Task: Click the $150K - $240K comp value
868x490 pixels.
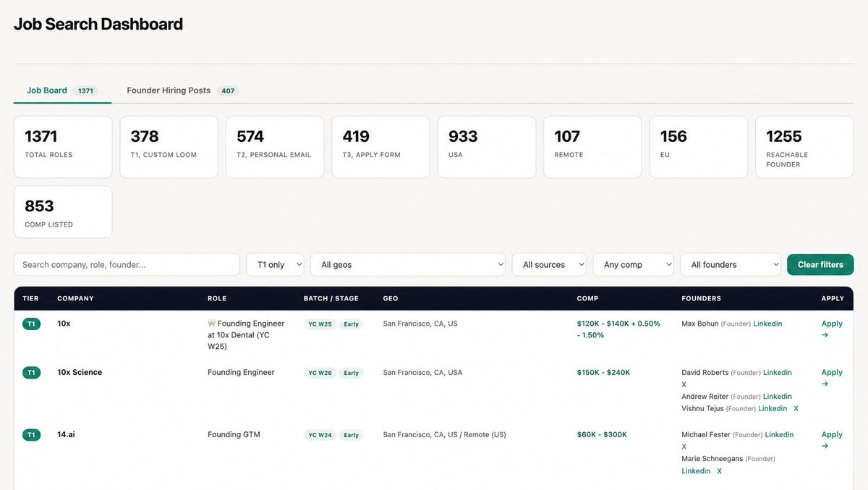Action: [603, 372]
